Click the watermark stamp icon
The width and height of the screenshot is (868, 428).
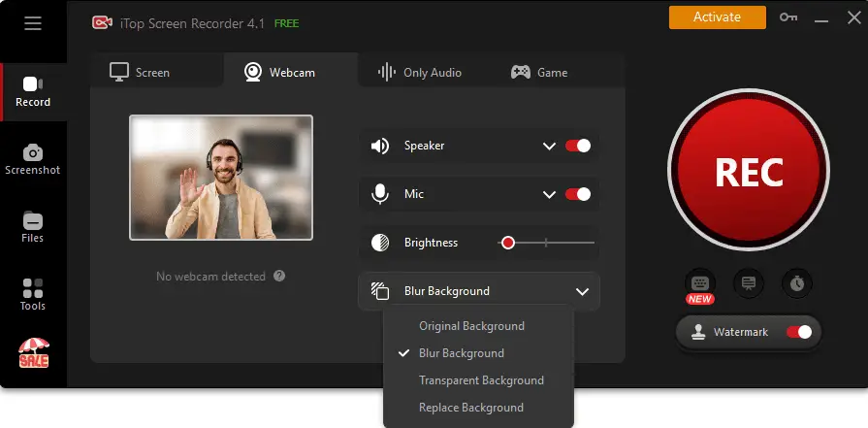click(698, 332)
